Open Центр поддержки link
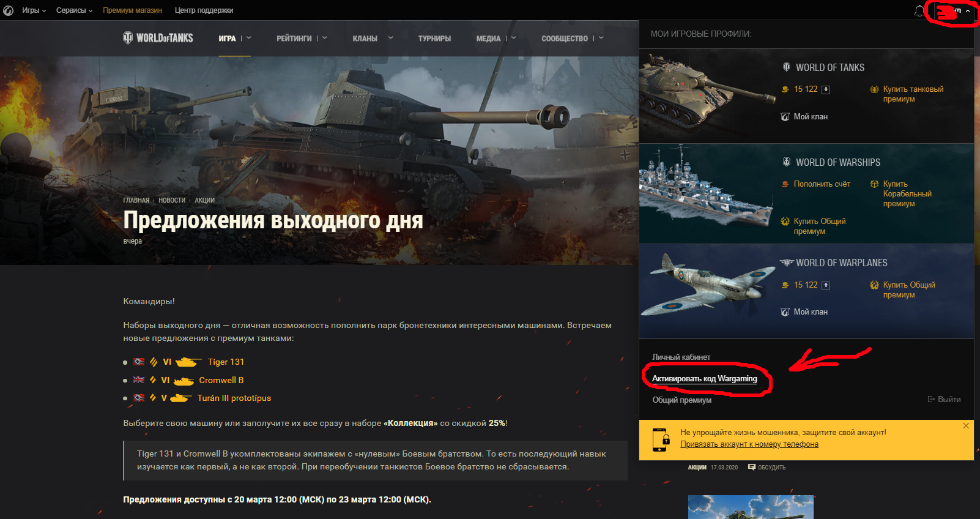Image resolution: width=980 pixels, height=519 pixels. coord(204,10)
